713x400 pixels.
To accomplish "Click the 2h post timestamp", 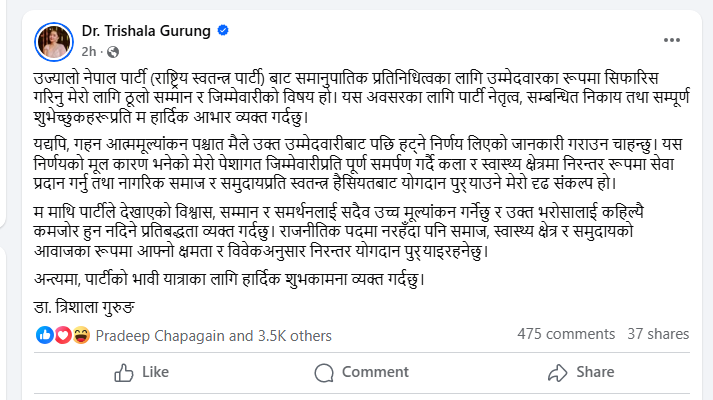I will pyautogui.click(x=88, y=51).
